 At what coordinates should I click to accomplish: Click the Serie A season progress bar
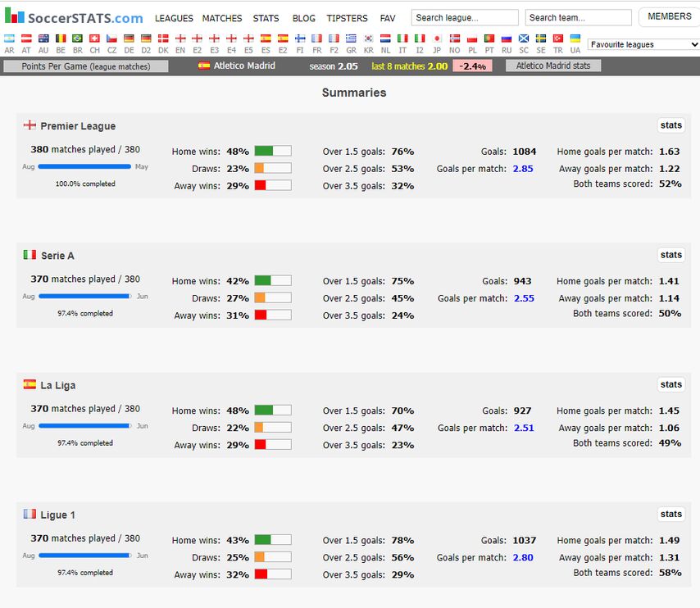[84, 296]
